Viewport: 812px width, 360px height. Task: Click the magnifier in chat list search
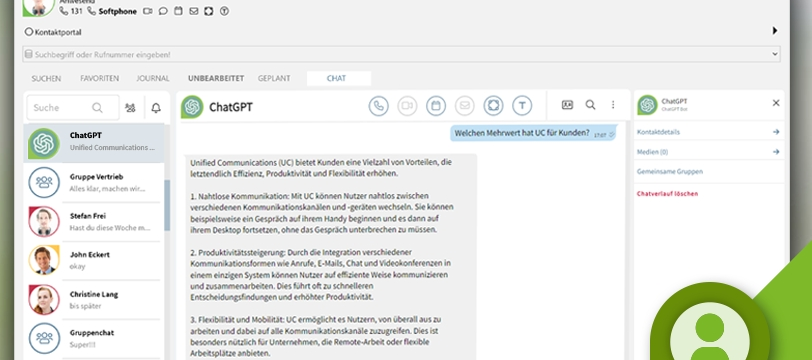tap(97, 108)
